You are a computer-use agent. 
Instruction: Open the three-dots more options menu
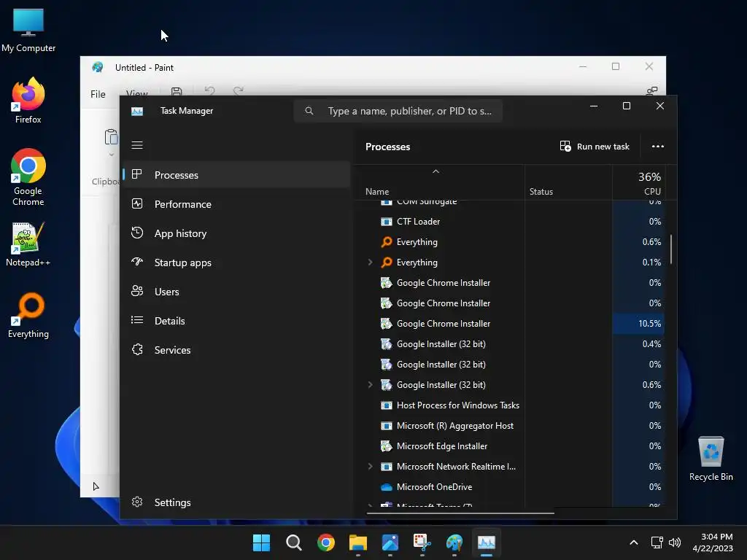[x=657, y=146]
